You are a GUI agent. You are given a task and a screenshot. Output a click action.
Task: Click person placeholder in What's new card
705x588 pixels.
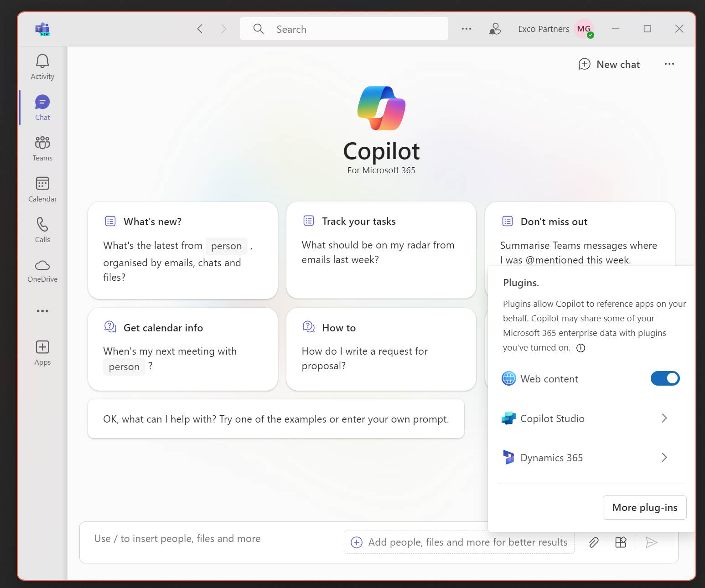(227, 246)
